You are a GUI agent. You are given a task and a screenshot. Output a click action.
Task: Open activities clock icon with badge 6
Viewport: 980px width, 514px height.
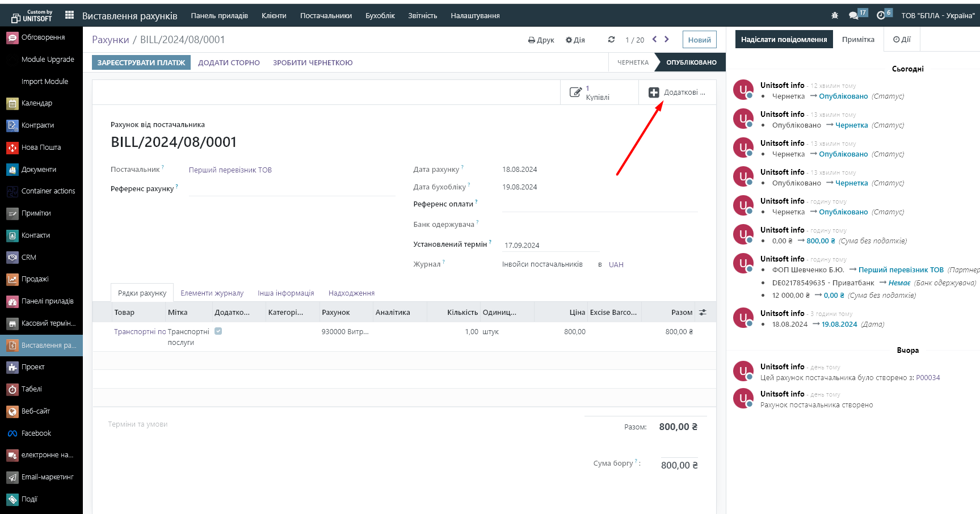pyautogui.click(x=881, y=16)
